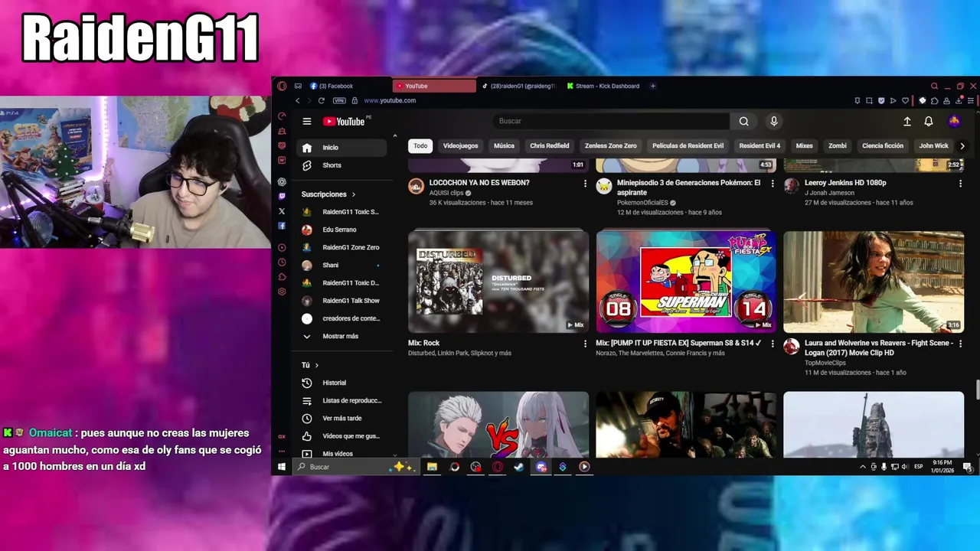Expand the Suscripciones section arrow
Image resolution: width=980 pixels, height=551 pixels.
tap(354, 194)
